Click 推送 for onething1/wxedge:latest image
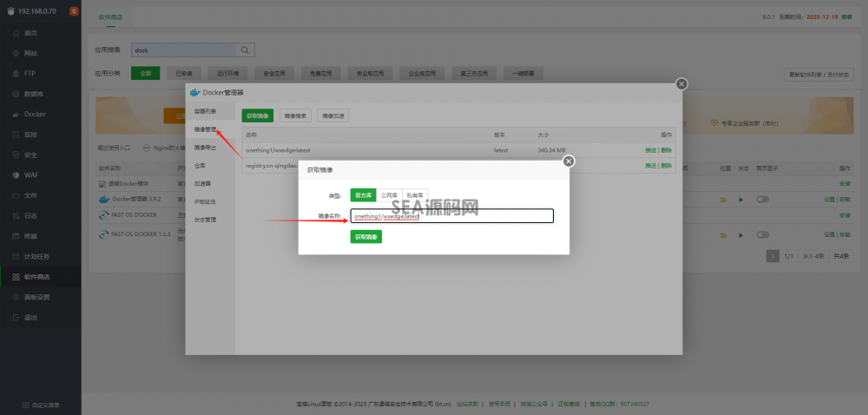This screenshot has width=868, height=415. [650, 150]
